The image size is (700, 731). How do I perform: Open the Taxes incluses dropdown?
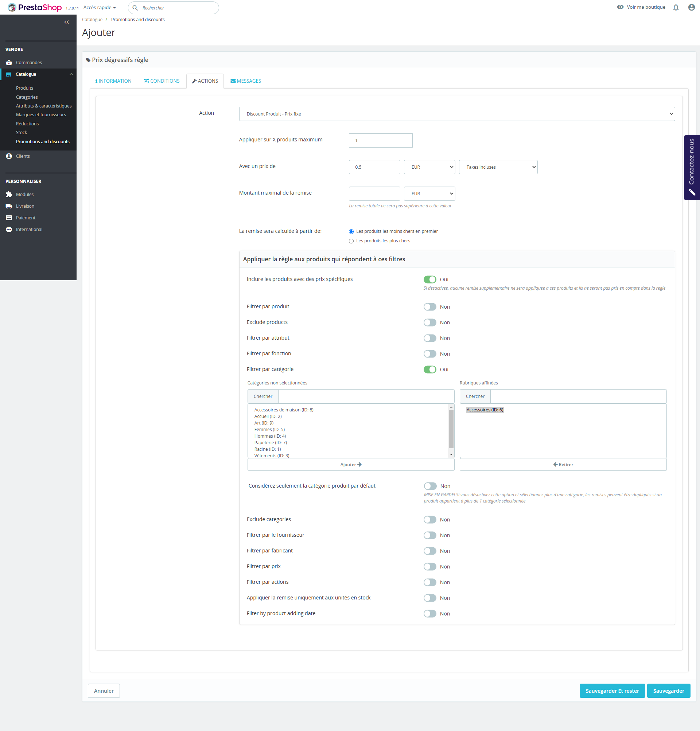pyautogui.click(x=498, y=167)
